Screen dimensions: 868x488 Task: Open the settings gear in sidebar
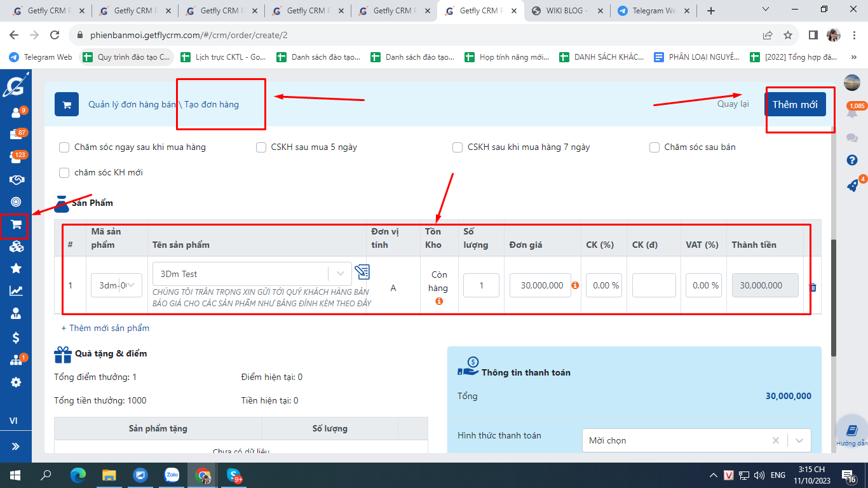(x=16, y=382)
